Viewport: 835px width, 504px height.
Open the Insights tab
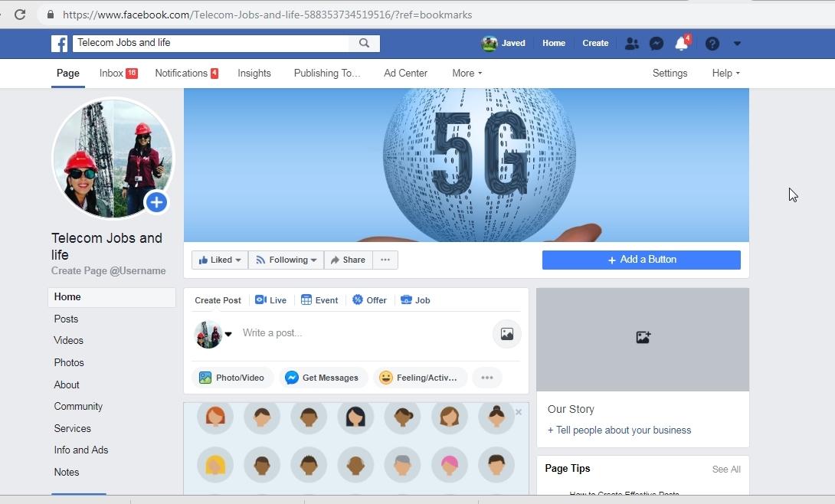[x=254, y=74]
